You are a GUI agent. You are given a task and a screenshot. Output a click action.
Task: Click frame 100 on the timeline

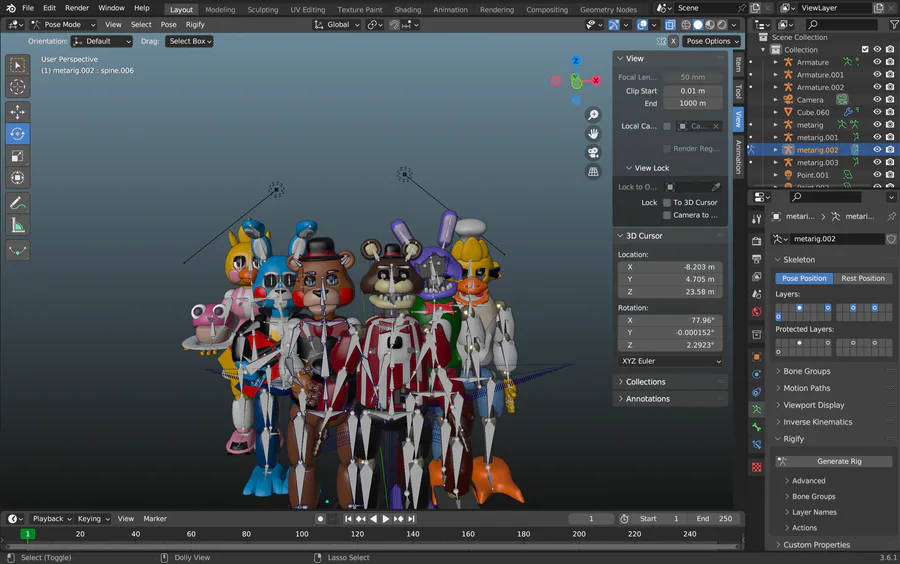coord(301,534)
